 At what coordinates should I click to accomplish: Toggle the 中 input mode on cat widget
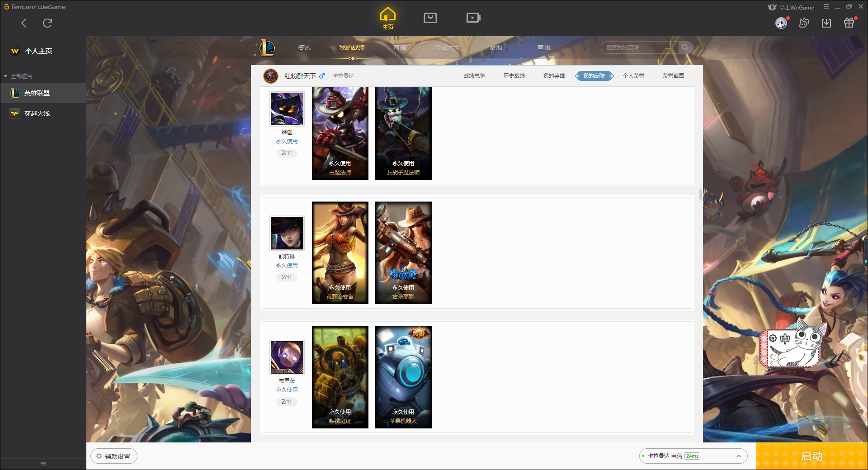pyautogui.click(x=785, y=338)
